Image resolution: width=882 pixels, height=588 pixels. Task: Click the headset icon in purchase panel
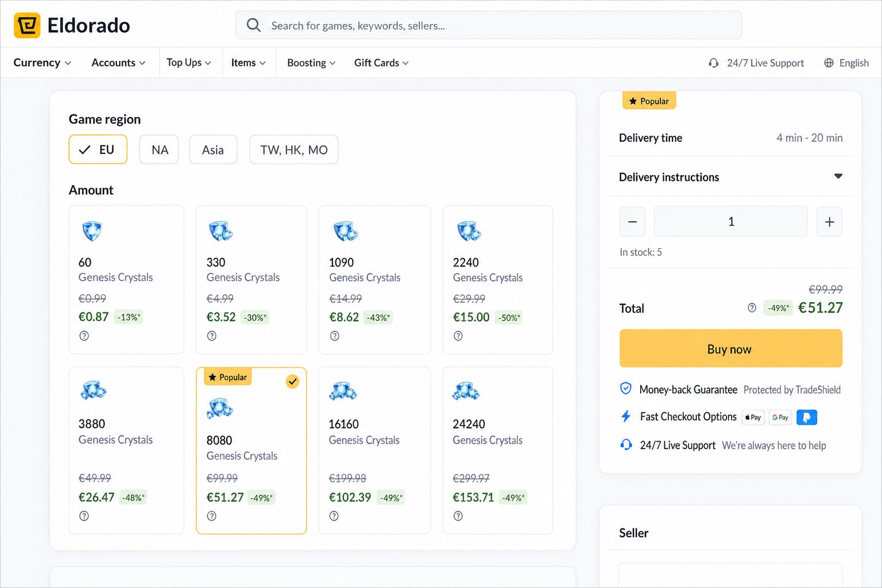(x=626, y=445)
